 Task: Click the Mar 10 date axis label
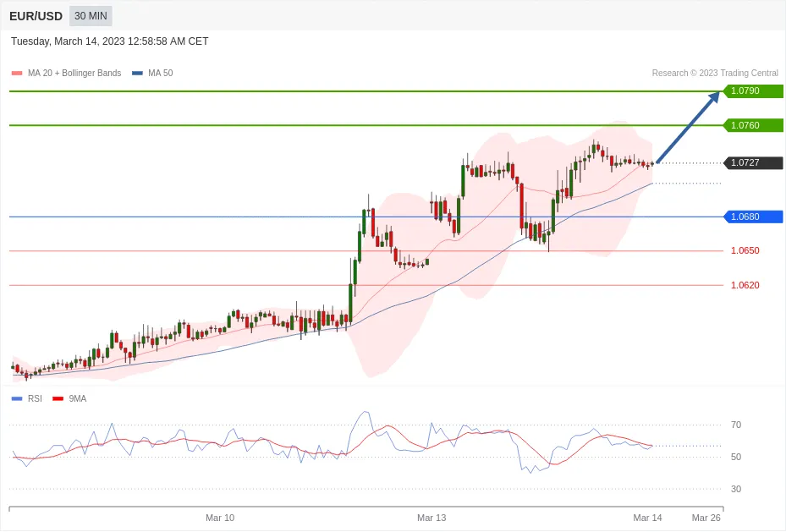click(220, 518)
